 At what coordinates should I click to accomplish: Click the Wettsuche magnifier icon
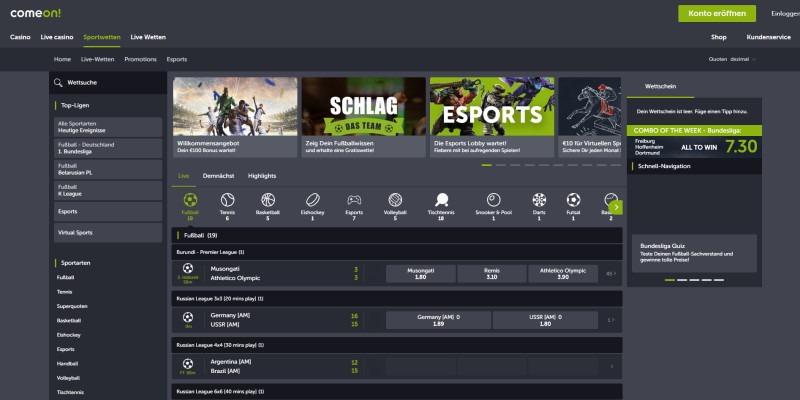[58, 83]
